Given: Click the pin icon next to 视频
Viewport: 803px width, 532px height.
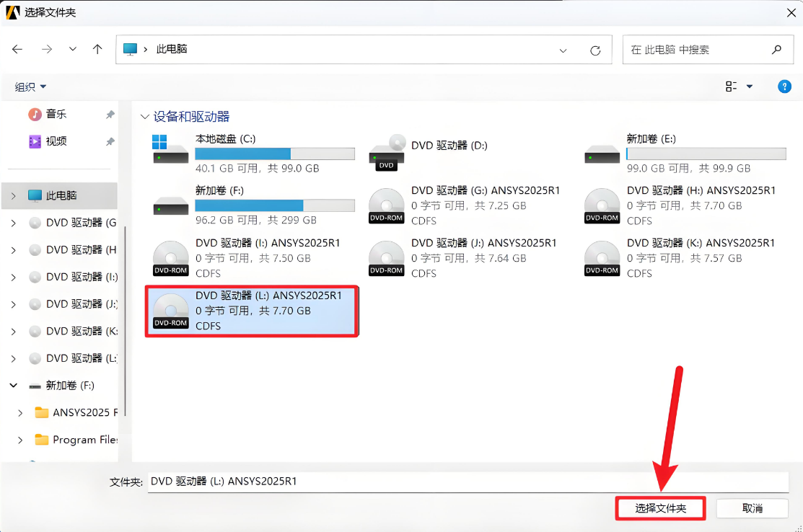Looking at the screenshot, I should tap(110, 142).
